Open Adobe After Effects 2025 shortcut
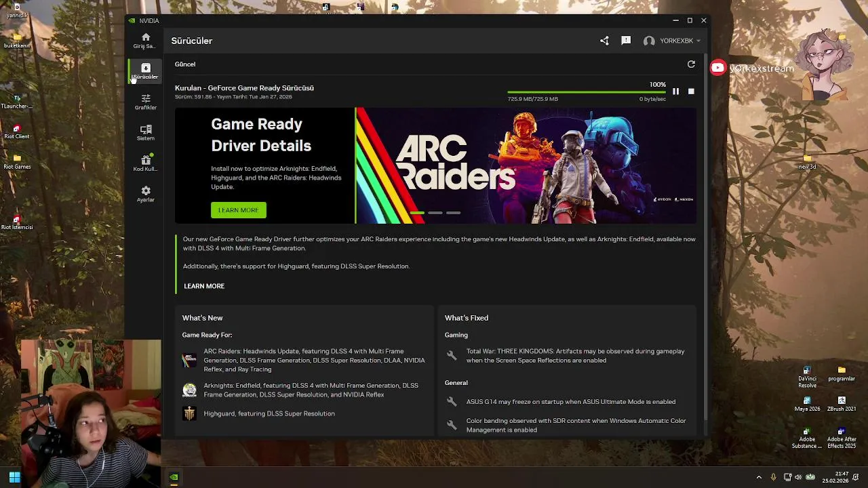The image size is (868, 488). [842, 438]
